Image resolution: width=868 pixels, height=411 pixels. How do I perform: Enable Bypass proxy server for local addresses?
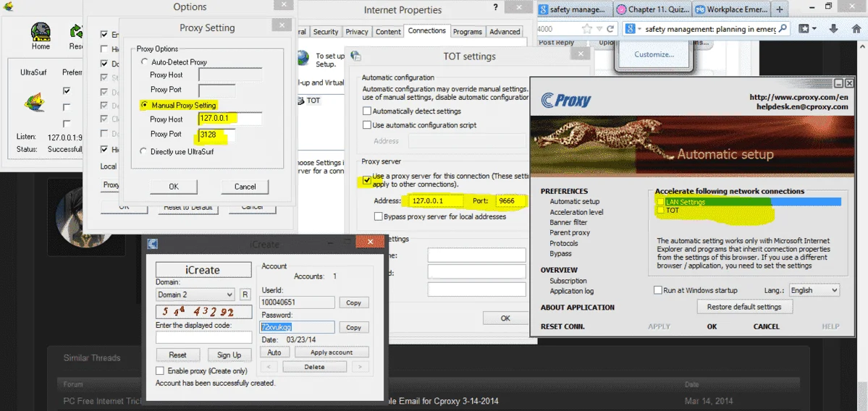click(x=379, y=217)
